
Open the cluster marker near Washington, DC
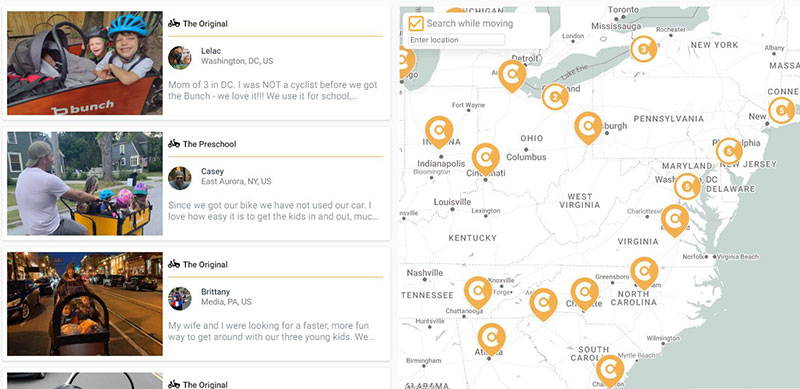[x=687, y=186]
